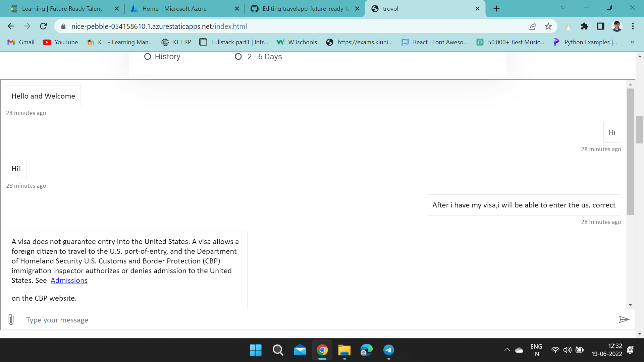Show hidden system tray icons

(507, 350)
